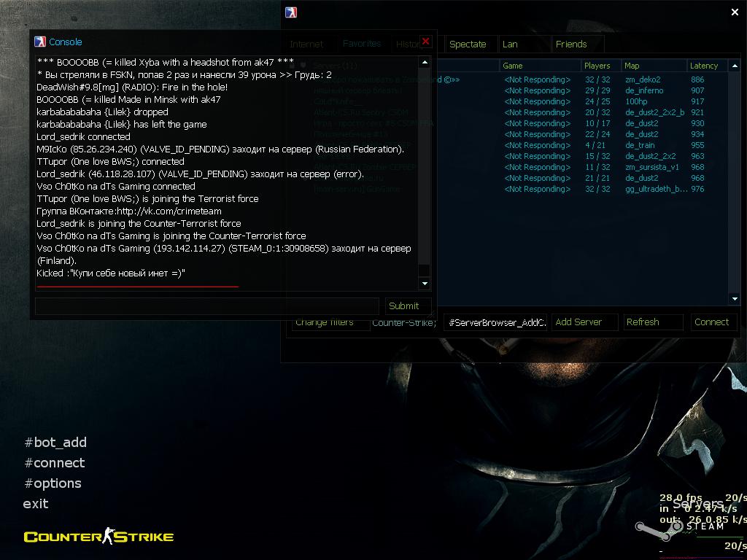Click "TTupor (One love BWS;) connected" line
Image resolution: width=747 pixels, height=560 pixels.
point(111,161)
